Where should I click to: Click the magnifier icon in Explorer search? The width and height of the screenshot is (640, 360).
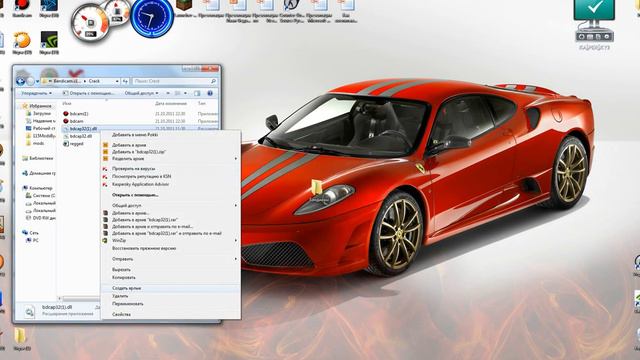[213, 81]
